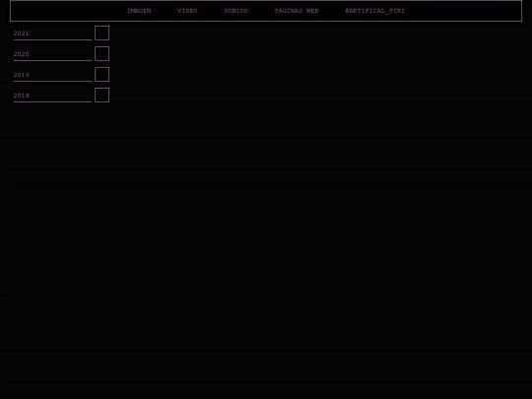Viewport: 532px width, 399px height.
Task: Select the 2019 year entry
Action: [x=52, y=75]
